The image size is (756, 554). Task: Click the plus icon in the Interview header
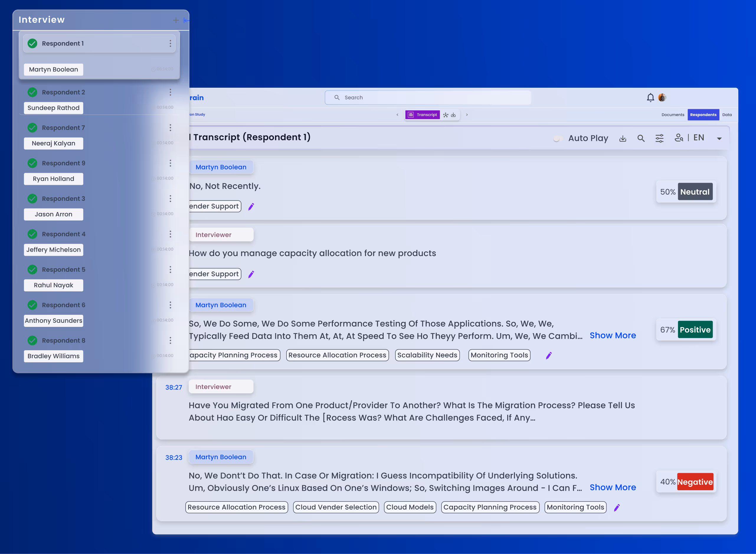tap(176, 20)
